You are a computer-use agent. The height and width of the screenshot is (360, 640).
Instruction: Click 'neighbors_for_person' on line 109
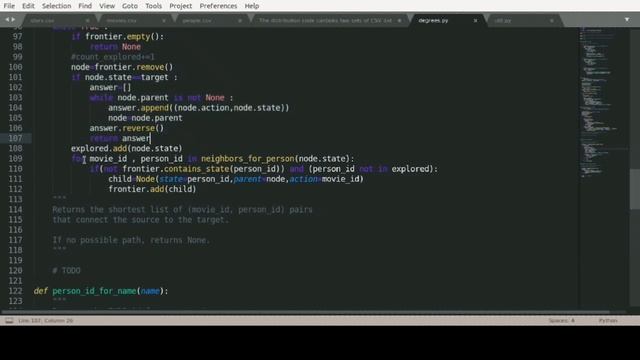tap(248, 159)
